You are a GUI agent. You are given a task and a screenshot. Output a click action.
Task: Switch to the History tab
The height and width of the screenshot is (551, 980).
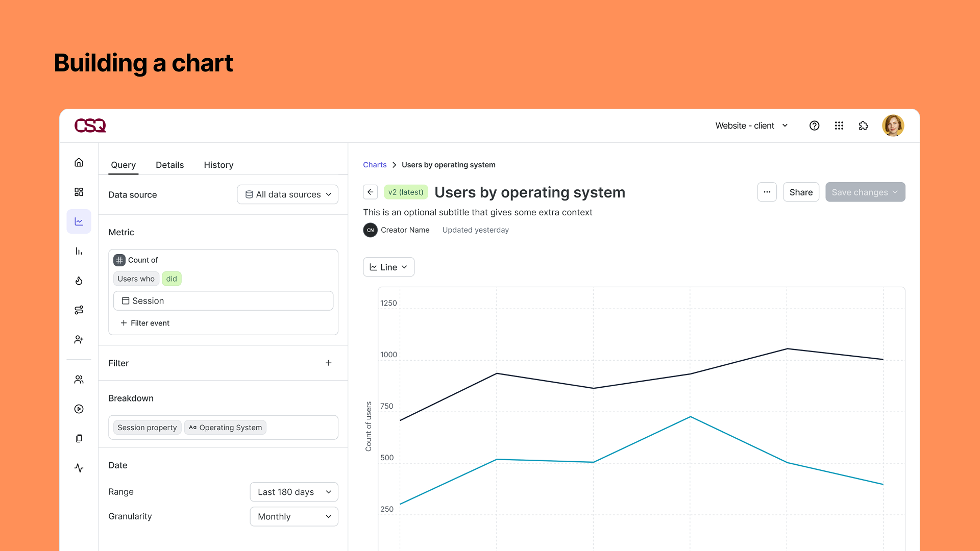(x=218, y=165)
